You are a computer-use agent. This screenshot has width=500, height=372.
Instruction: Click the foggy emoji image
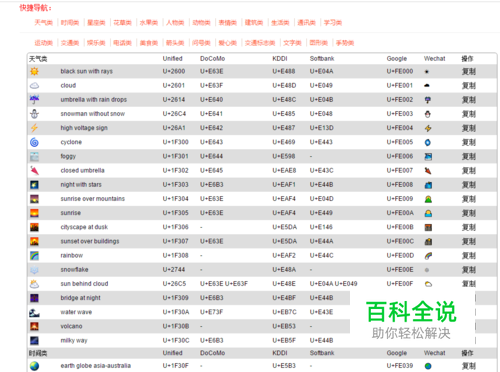coord(34,156)
